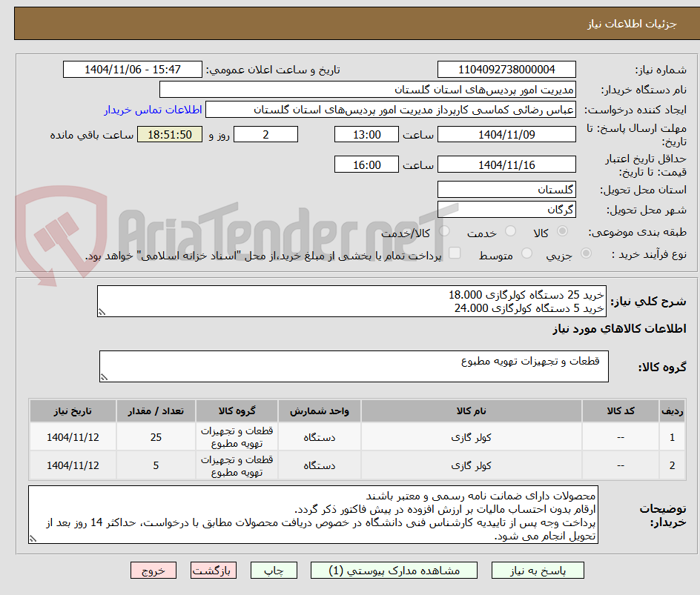
Task: Click the response deadline date 1404/11/09
Action: tap(506, 134)
